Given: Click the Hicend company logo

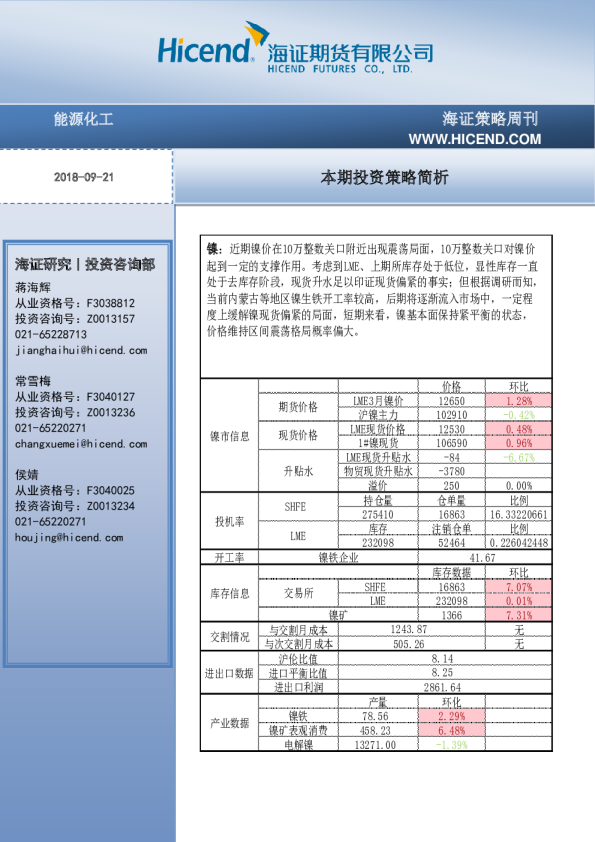Looking at the screenshot, I should (x=295, y=48).
